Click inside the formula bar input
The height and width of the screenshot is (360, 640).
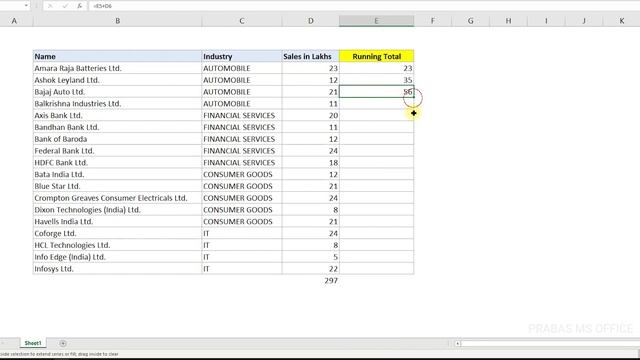363,6
